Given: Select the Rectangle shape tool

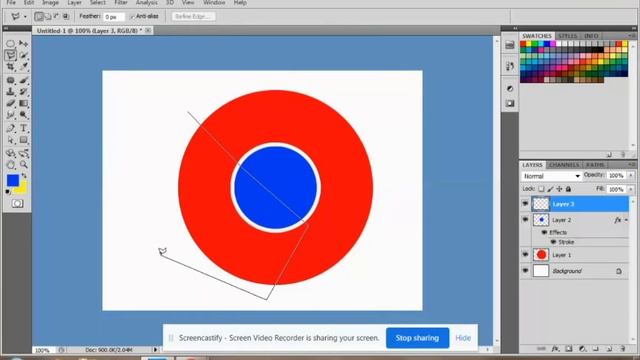Looking at the screenshot, I should (24, 140).
